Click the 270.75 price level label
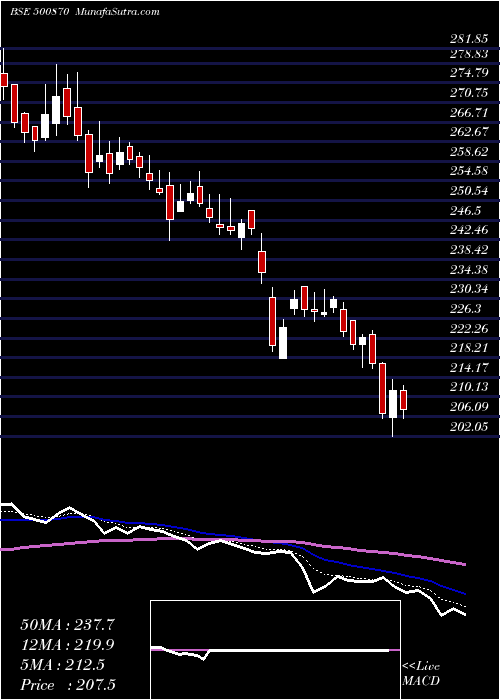This screenshot has height=700, width=500. point(468,92)
